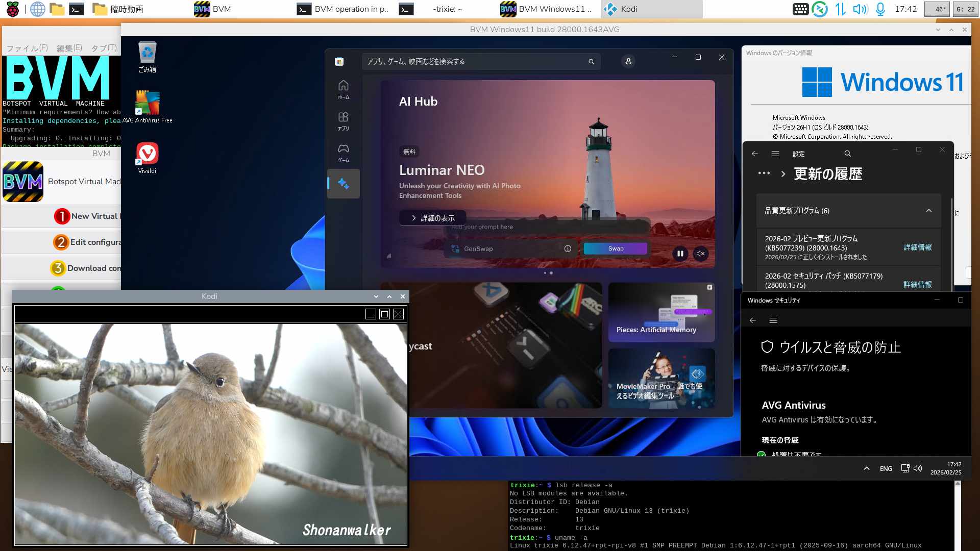Toggle Raspberry Pi panel volume icon
The height and width of the screenshot is (551, 980).
tap(860, 9)
